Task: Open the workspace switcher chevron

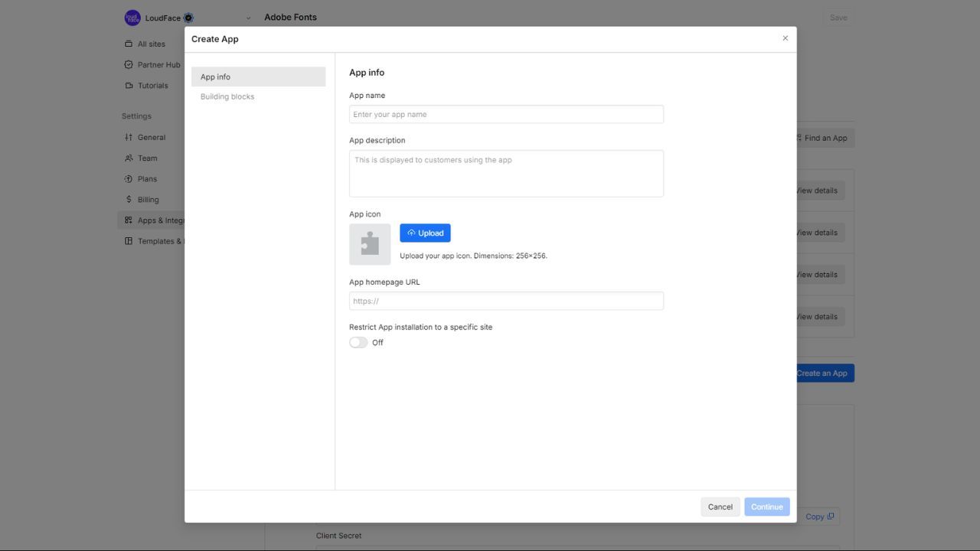Action: pyautogui.click(x=247, y=17)
